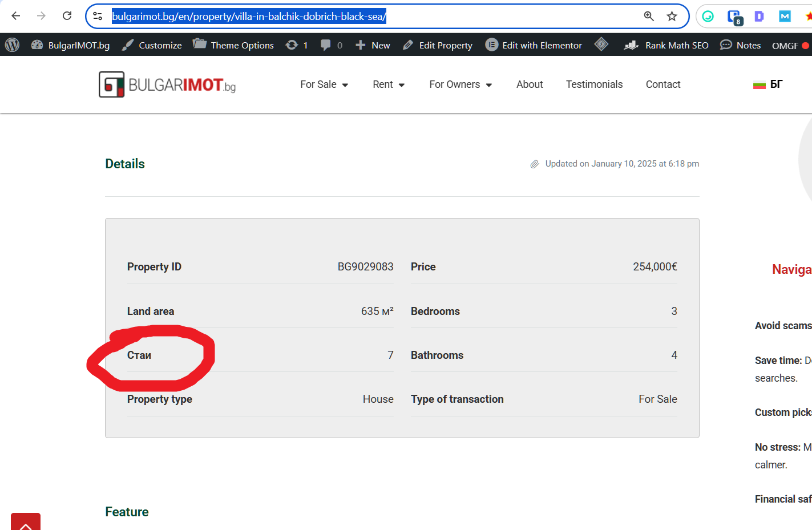Bookmark this page with the star icon

point(672,16)
